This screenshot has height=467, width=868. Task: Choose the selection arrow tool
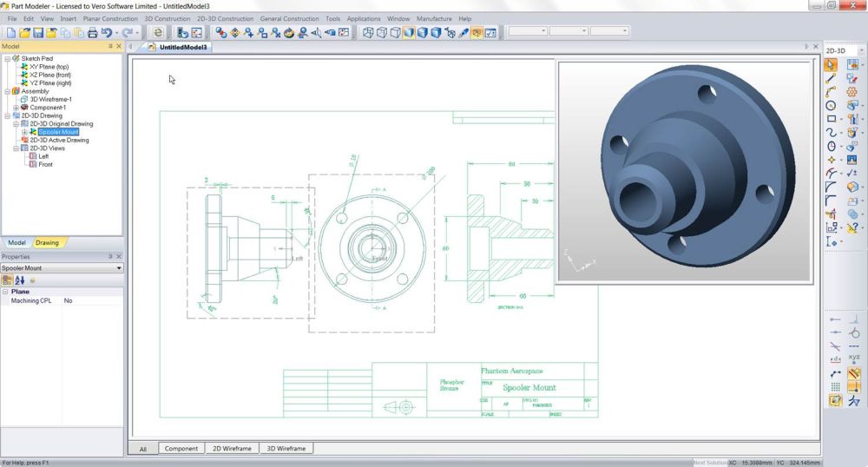point(831,65)
